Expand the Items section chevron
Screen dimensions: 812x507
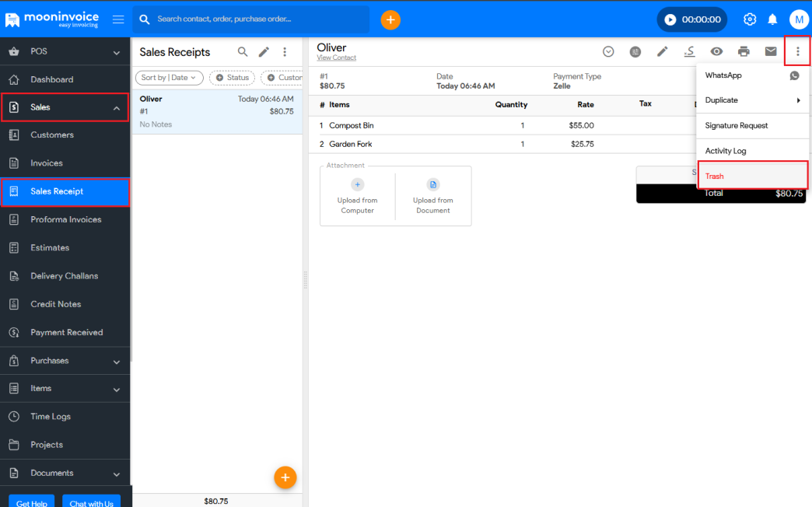click(117, 390)
